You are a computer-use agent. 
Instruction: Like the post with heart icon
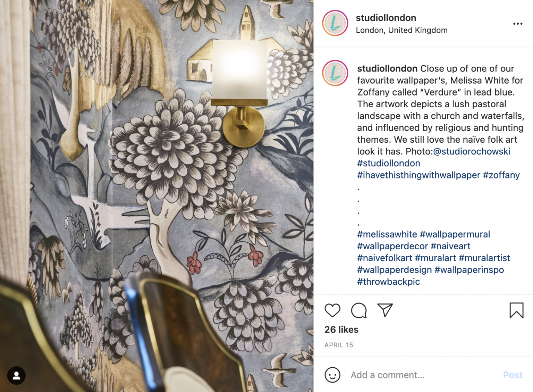click(x=332, y=310)
